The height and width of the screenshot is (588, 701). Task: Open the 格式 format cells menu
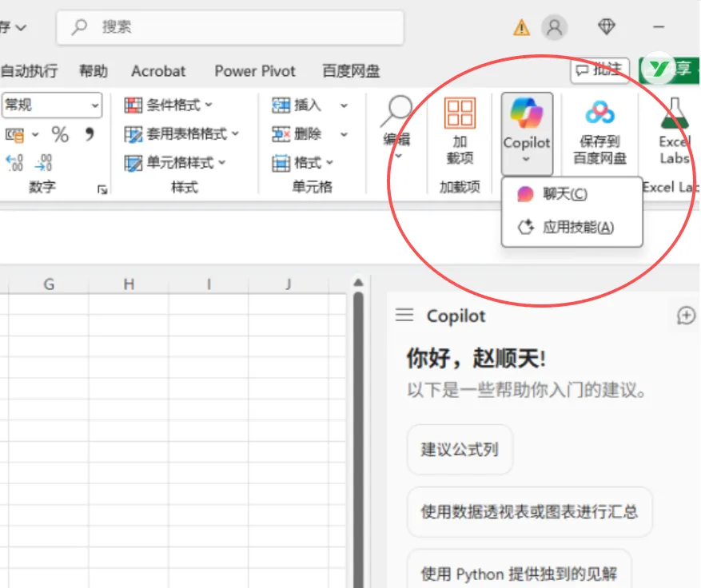tap(303, 163)
